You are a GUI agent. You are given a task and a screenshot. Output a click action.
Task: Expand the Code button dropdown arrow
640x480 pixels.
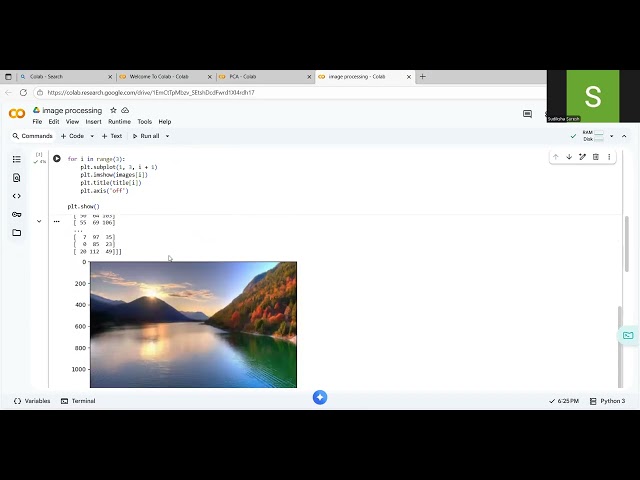tap(92, 136)
